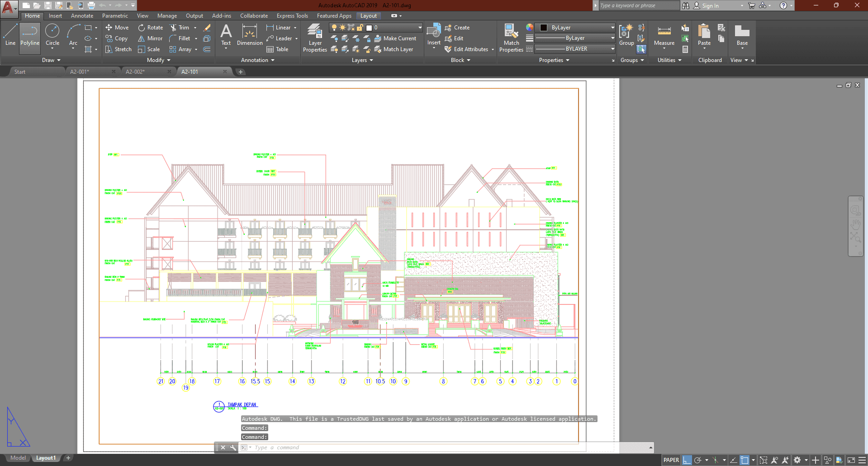Toggle the Clean Screen status bar button
Screen dimensions: 868x466
pos(851,460)
